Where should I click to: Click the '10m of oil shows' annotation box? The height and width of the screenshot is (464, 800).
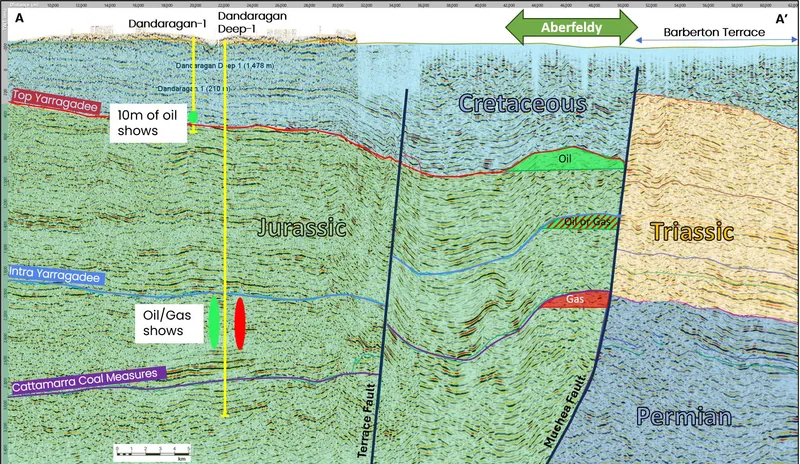point(148,123)
